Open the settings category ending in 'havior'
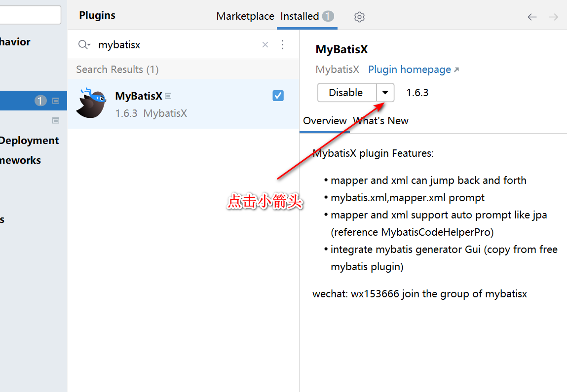Viewport: 567px width, 392px height. tap(15, 41)
